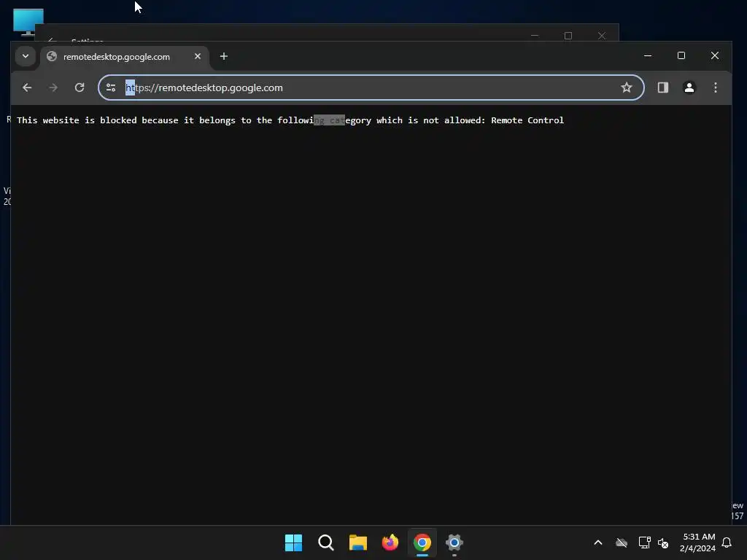The image size is (747, 560).
Task: Click the OneDrive cloud tray icon
Action: (x=622, y=542)
